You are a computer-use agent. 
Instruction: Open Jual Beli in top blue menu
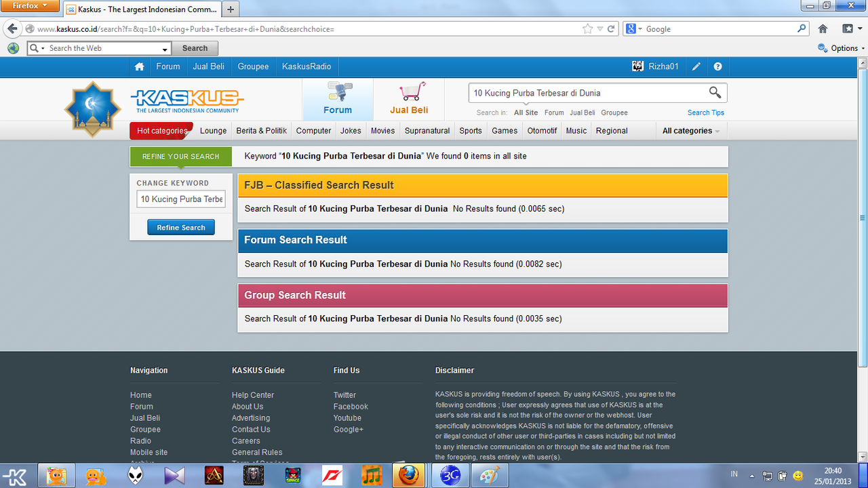click(x=209, y=66)
